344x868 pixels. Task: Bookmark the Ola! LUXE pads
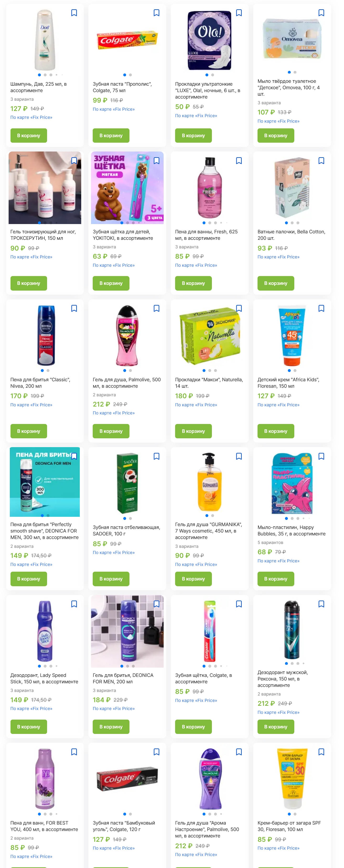(x=239, y=13)
